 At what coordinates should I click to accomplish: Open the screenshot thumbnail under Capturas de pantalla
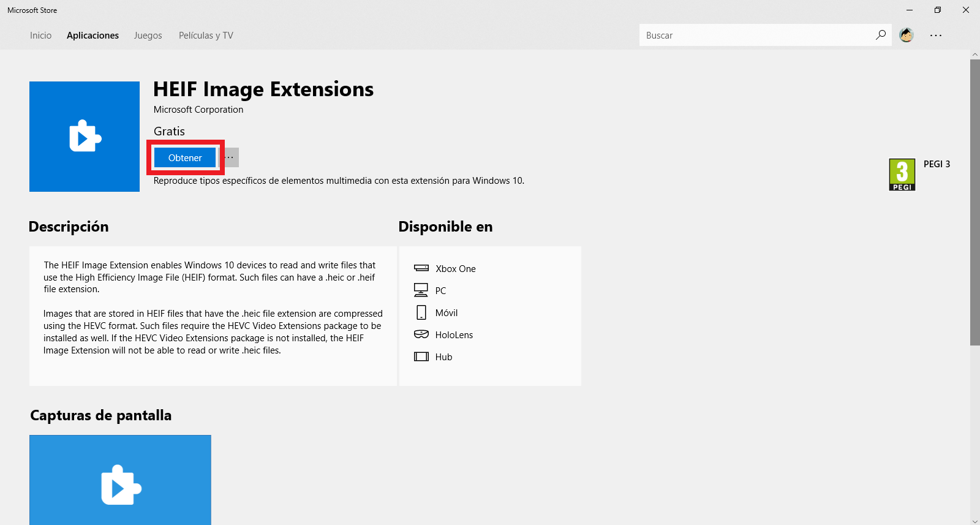[x=120, y=480]
